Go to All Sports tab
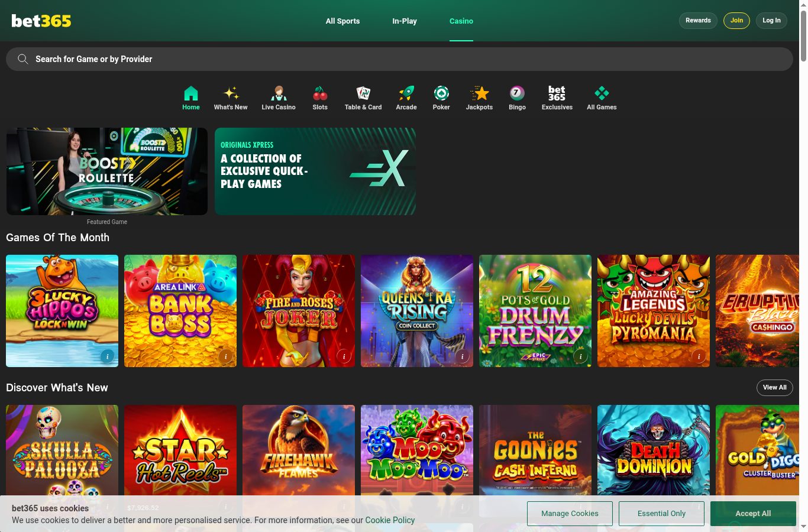Viewport: 808px width, 532px height. (x=342, y=21)
